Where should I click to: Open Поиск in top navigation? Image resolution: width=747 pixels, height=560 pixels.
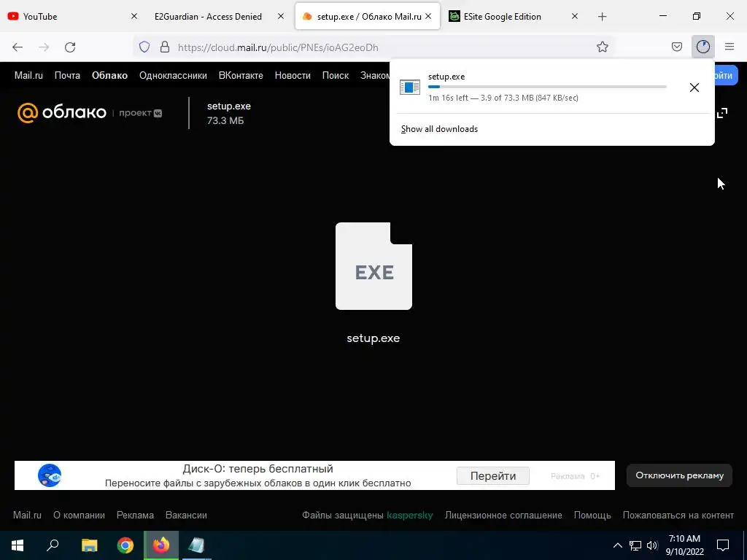[336, 75]
